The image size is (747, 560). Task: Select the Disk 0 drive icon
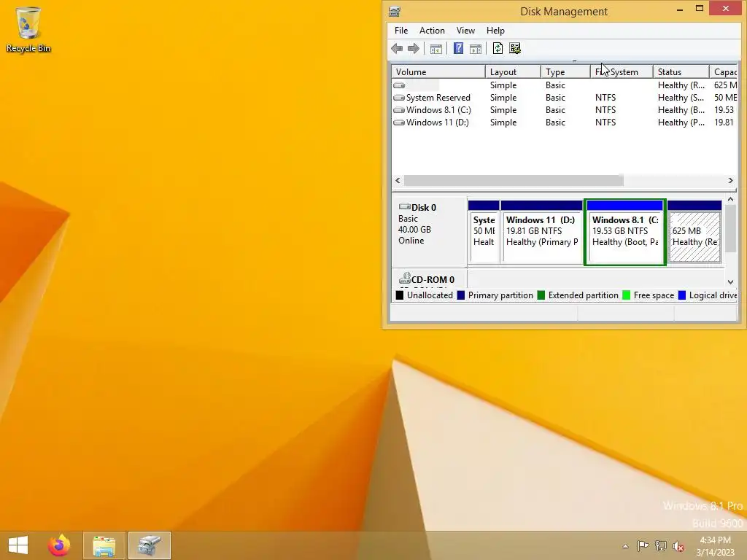(404, 206)
